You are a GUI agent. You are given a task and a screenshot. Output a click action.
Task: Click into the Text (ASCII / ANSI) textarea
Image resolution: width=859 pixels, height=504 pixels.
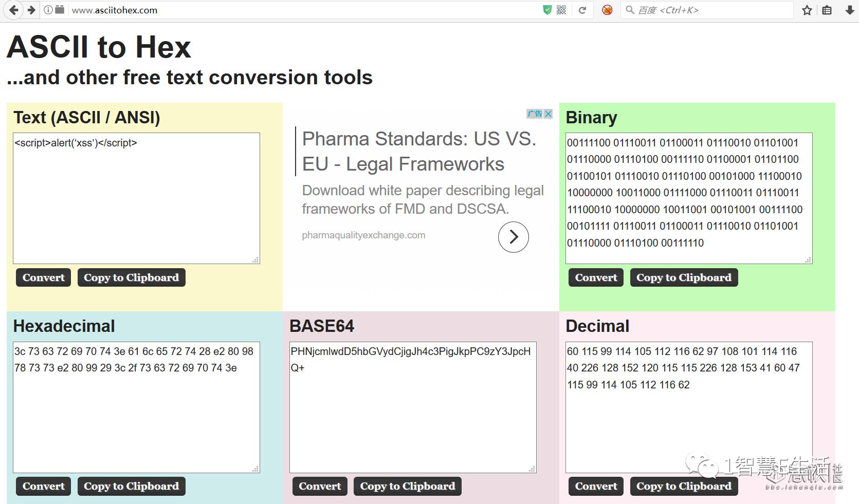[136, 198]
